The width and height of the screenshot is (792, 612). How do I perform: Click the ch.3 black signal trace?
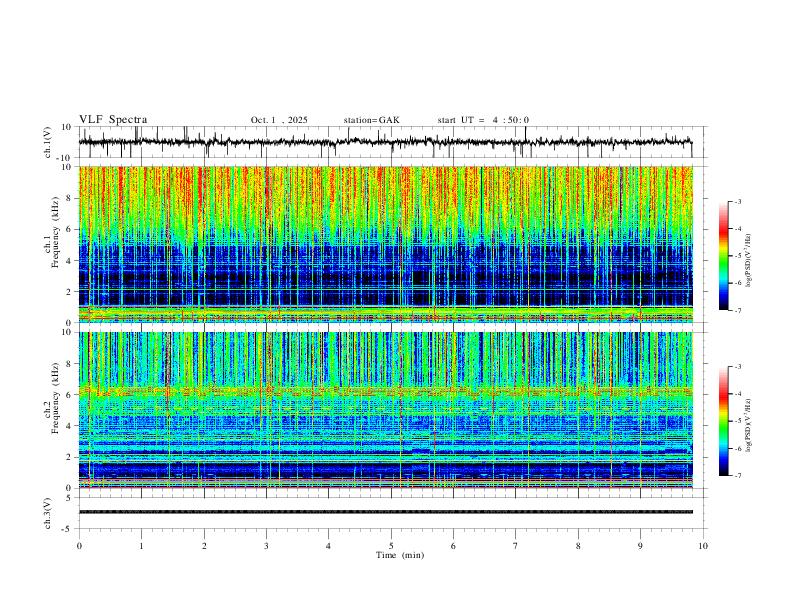tap(385, 512)
